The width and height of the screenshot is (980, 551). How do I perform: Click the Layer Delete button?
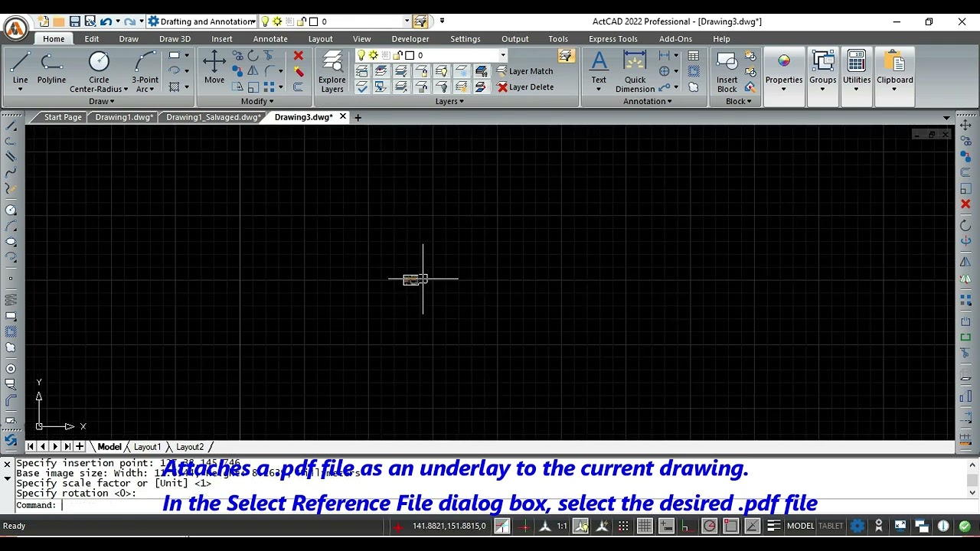(x=525, y=87)
